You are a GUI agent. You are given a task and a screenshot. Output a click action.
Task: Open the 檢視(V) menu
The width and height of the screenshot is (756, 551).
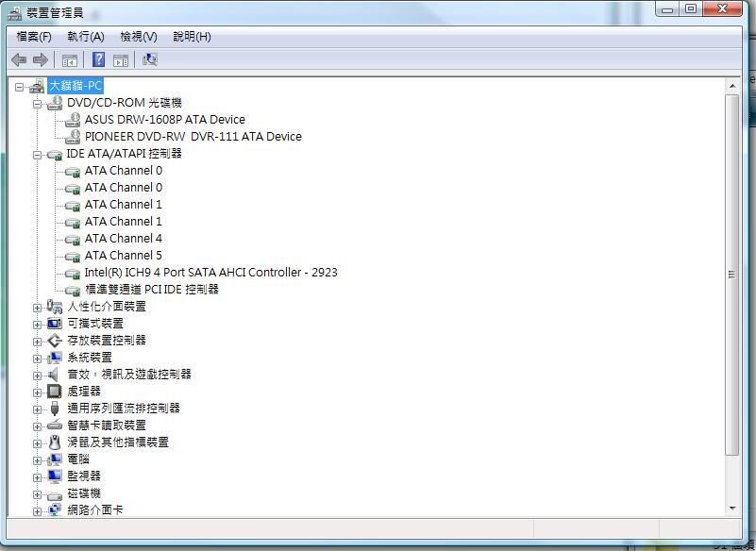coord(139,37)
